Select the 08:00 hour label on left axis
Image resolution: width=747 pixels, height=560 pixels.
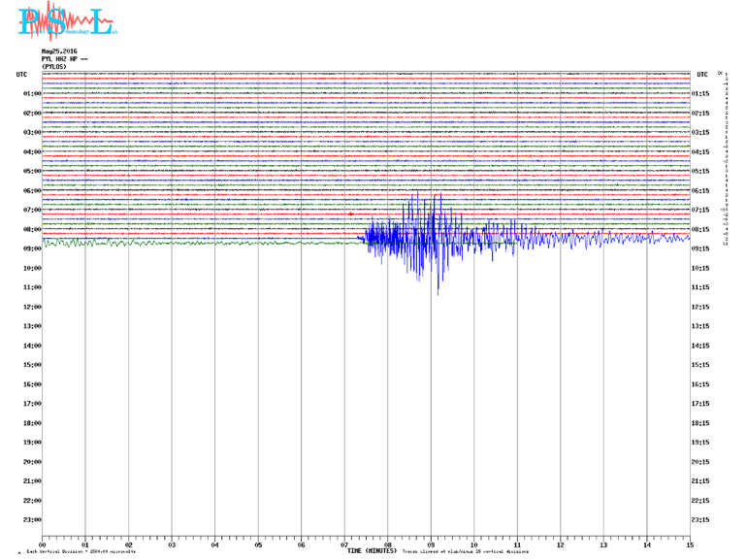click(x=31, y=230)
